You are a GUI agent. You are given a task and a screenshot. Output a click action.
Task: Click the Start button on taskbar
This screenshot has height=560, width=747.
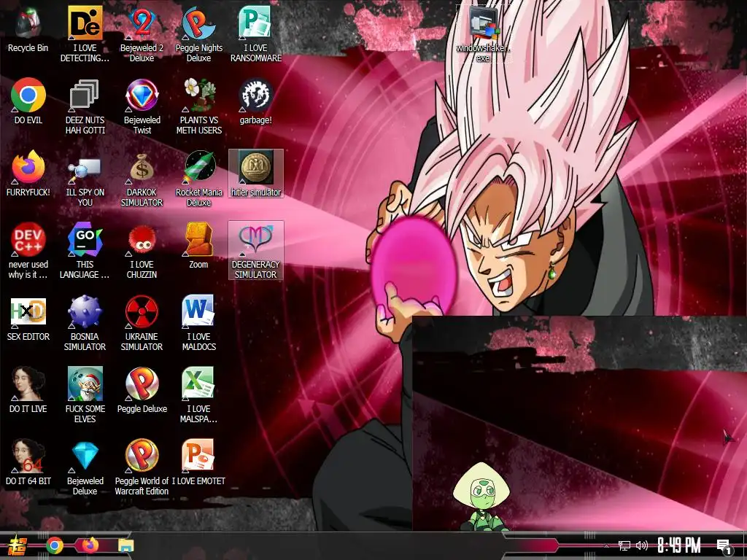click(17, 545)
